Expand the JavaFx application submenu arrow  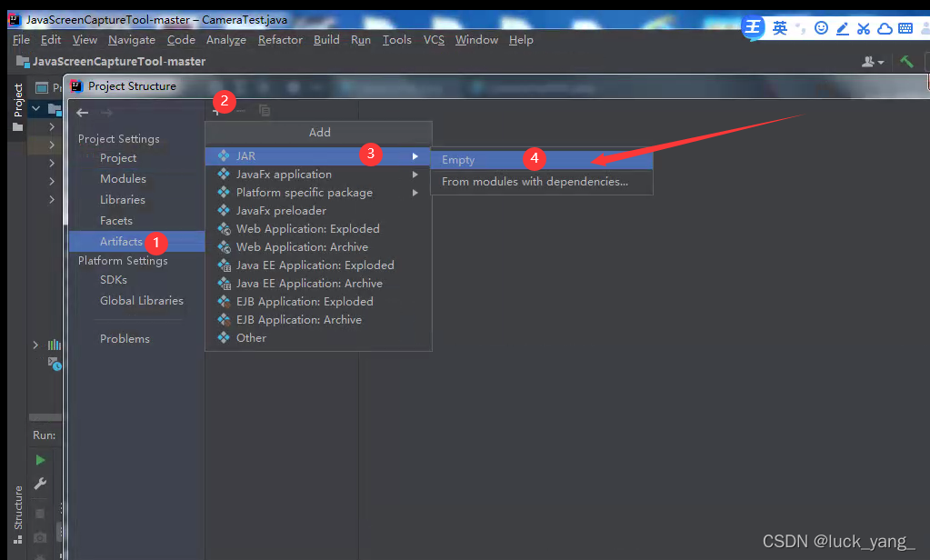[x=415, y=175]
